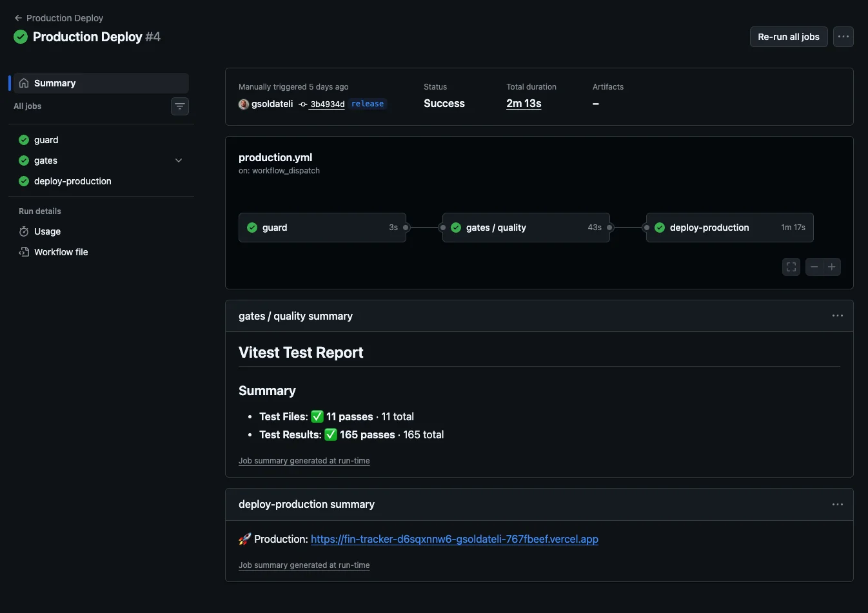Click the Summary home icon
Image resolution: width=868 pixels, height=613 pixels.
coord(24,83)
